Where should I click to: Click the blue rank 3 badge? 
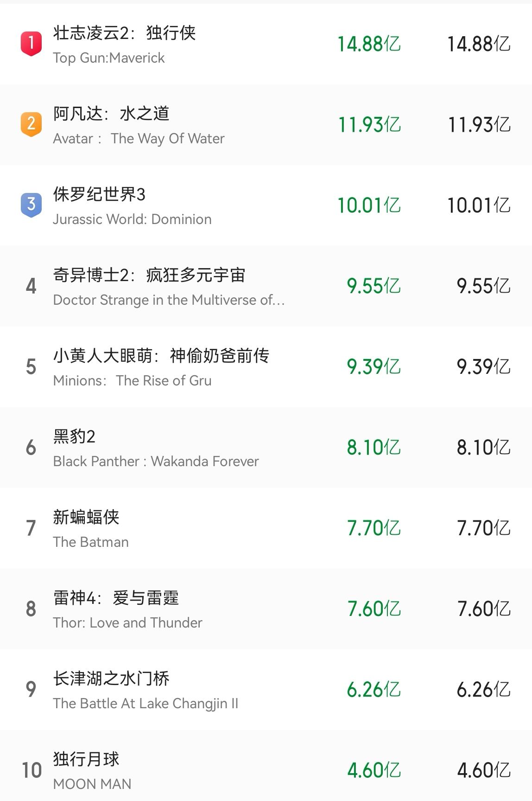click(31, 205)
